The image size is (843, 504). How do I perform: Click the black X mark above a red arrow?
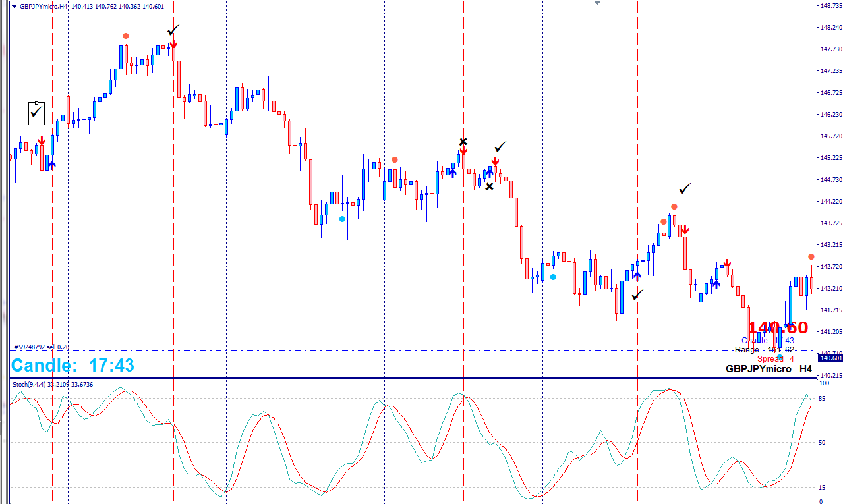[x=463, y=142]
